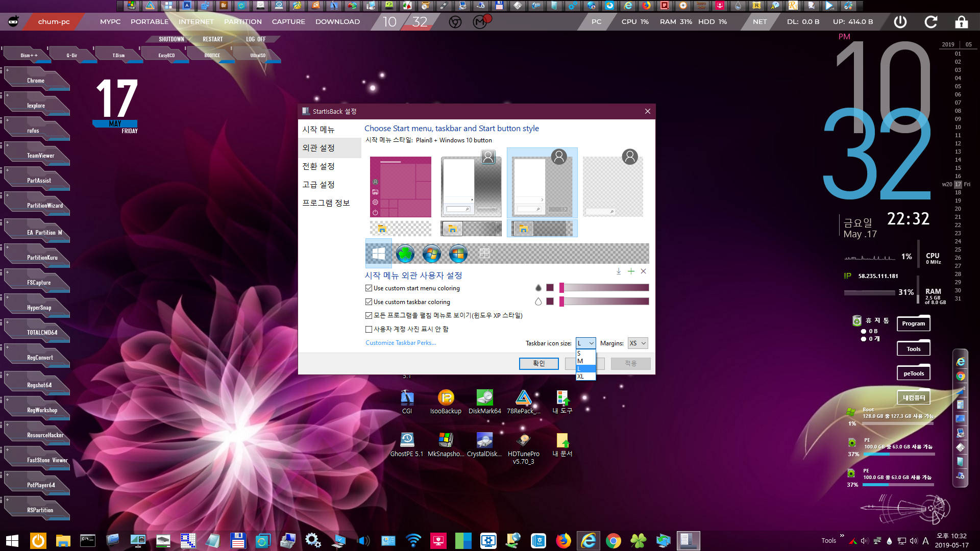Click the start menu opacity slider

coord(604,288)
